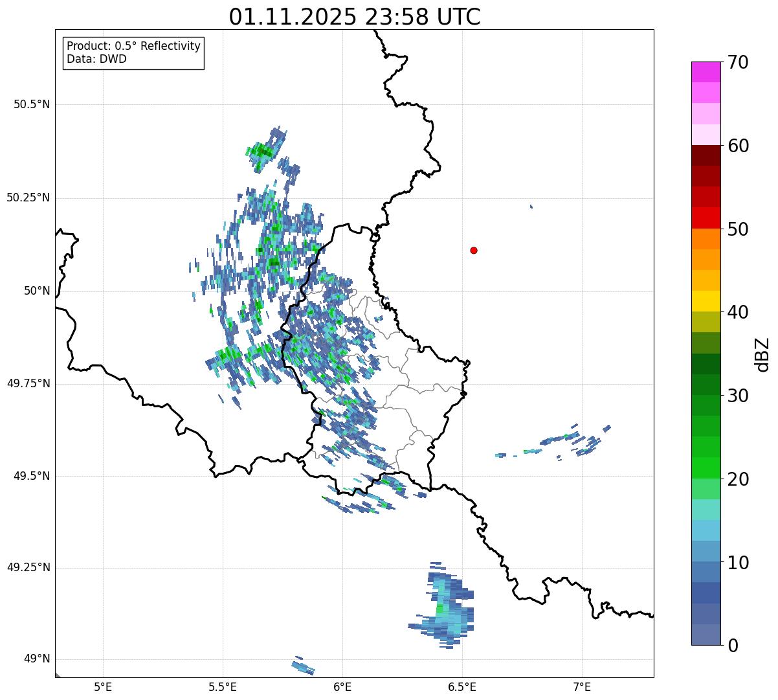Click the 6.5°E longitude label
This screenshot has height=700, width=778.
tap(462, 687)
